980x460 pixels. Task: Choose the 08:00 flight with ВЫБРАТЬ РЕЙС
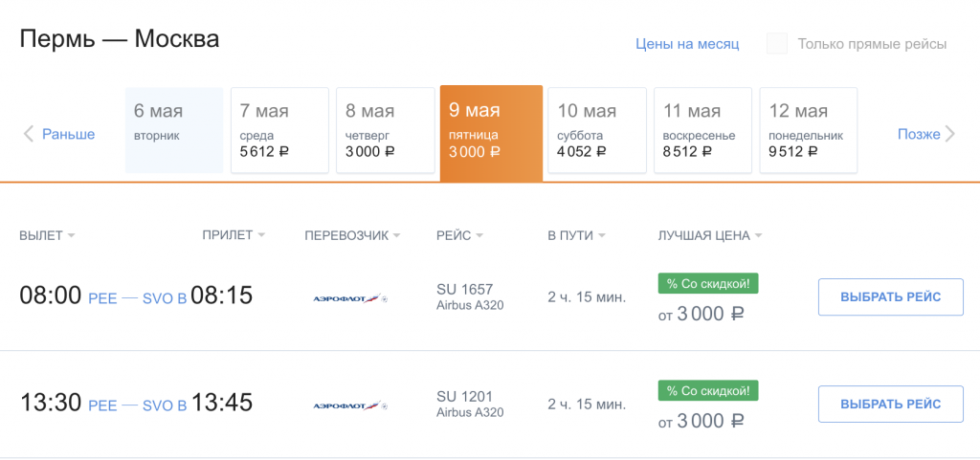[891, 297]
